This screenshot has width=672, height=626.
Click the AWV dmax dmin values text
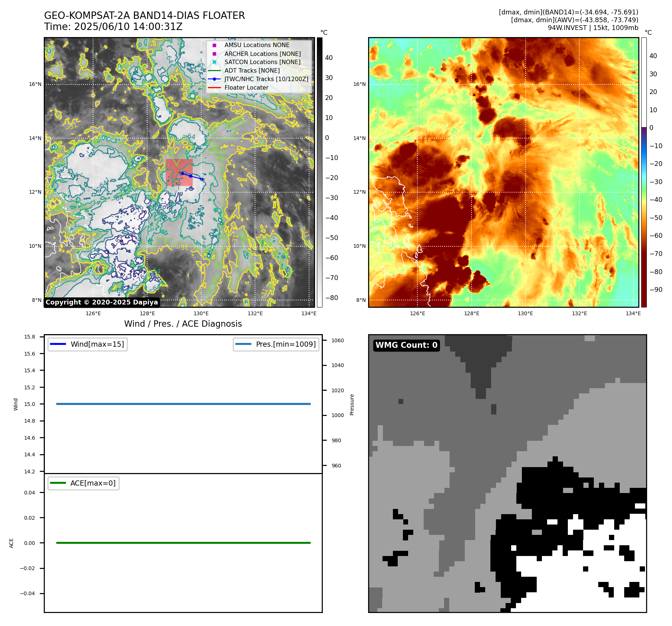click(x=575, y=20)
